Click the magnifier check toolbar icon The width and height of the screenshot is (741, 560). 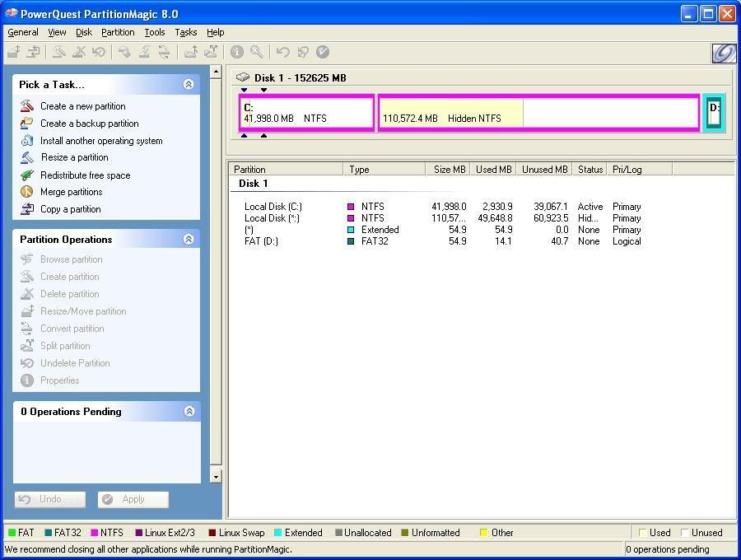point(257,52)
